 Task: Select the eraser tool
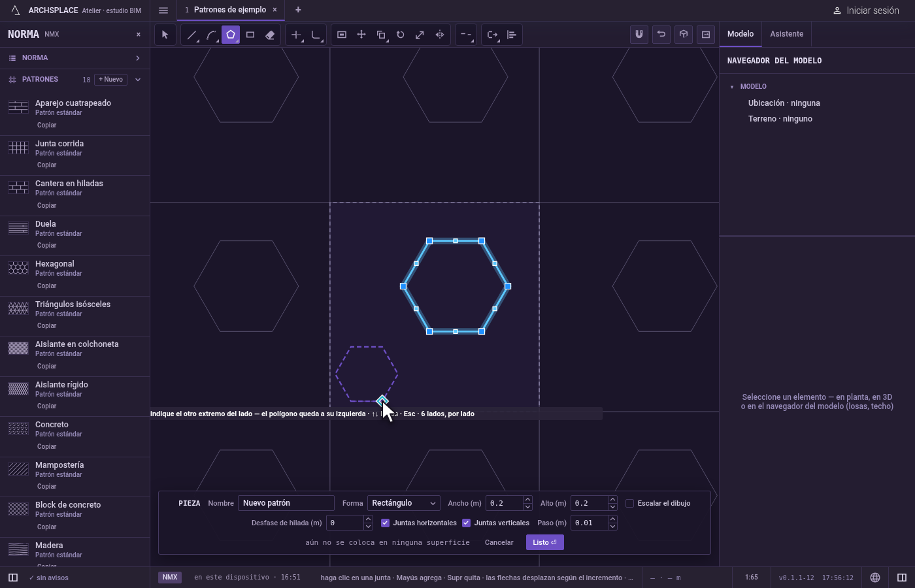coord(270,35)
